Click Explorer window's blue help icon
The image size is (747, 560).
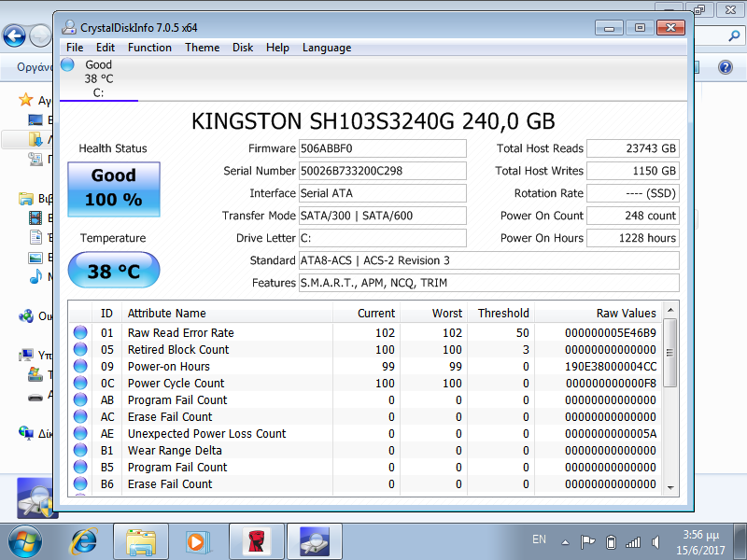[726, 67]
